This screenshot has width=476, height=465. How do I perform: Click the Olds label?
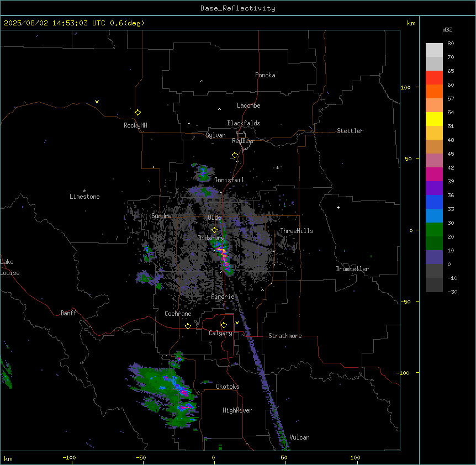(x=214, y=218)
